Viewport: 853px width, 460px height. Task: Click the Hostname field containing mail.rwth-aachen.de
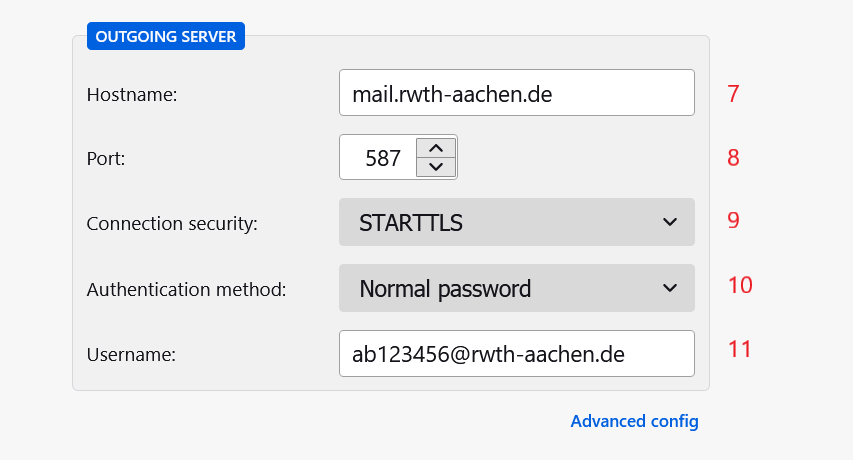(x=516, y=93)
